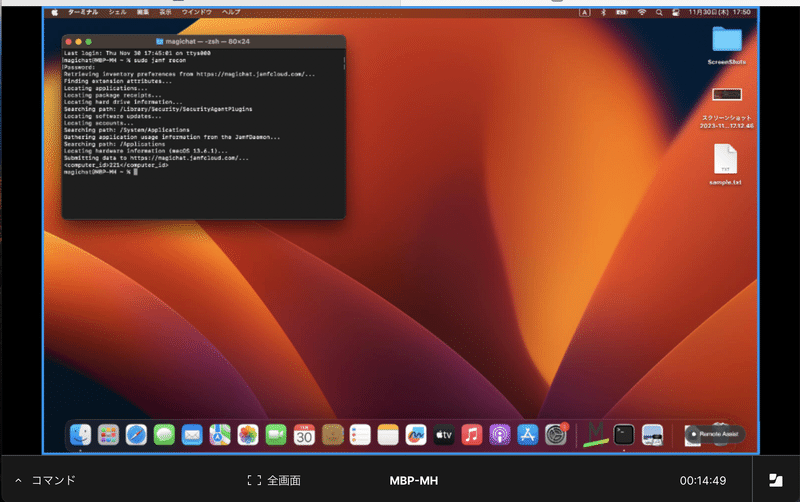This screenshot has height=502, width=800.
Task: Open the 表示 menu
Action: (165, 12)
